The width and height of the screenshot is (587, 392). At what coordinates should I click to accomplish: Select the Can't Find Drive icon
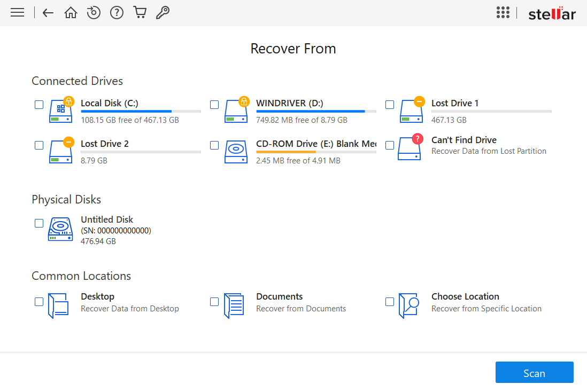point(410,147)
